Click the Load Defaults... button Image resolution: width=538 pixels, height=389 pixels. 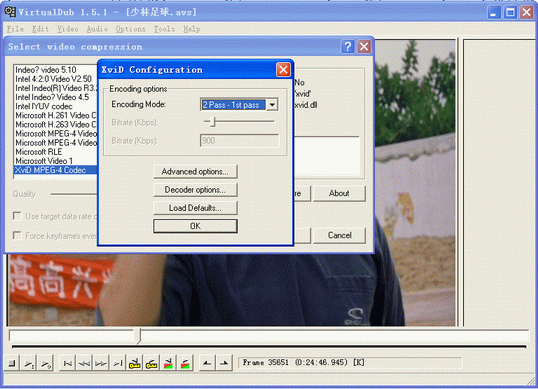pyautogui.click(x=195, y=208)
